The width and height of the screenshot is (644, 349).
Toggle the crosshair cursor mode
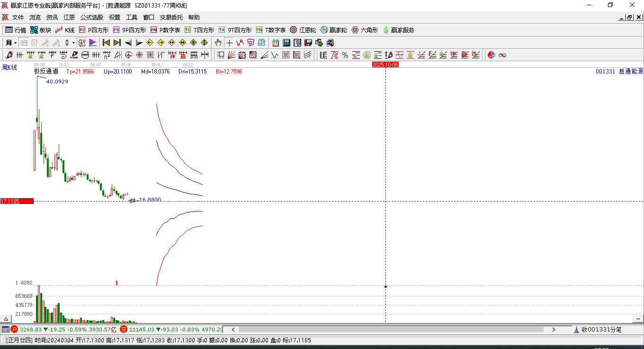coord(229,43)
